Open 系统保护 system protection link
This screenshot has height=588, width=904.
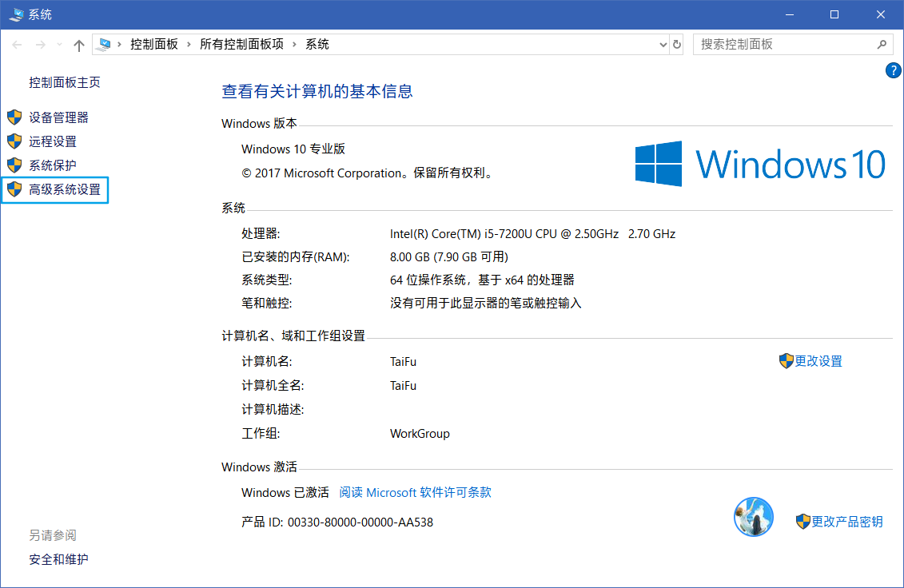tap(53, 165)
